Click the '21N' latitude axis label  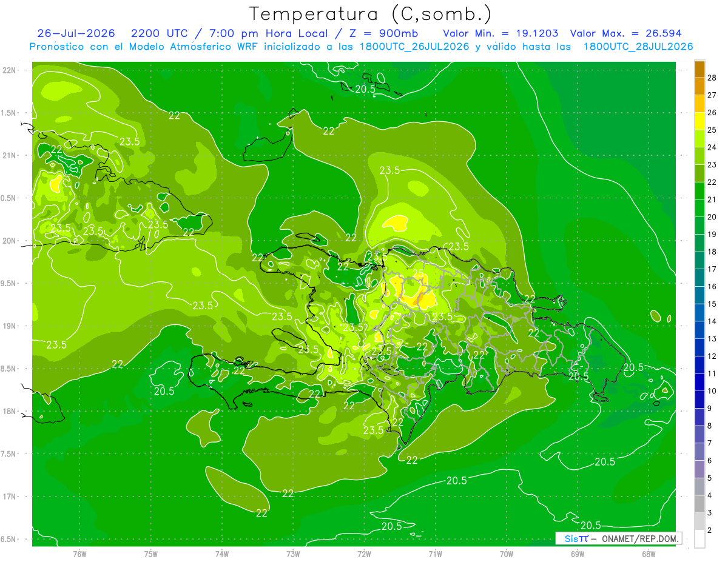click(10, 156)
